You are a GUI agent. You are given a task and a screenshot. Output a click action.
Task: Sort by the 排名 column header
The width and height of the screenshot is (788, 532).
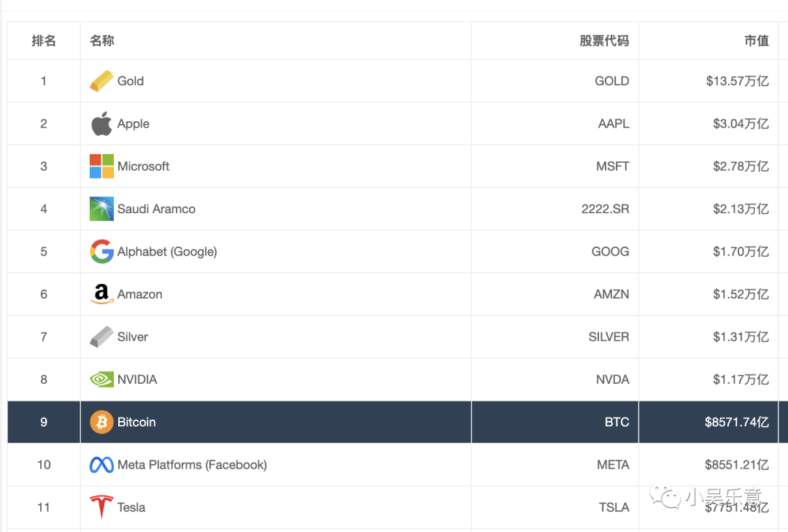pyautogui.click(x=44, y=41)
